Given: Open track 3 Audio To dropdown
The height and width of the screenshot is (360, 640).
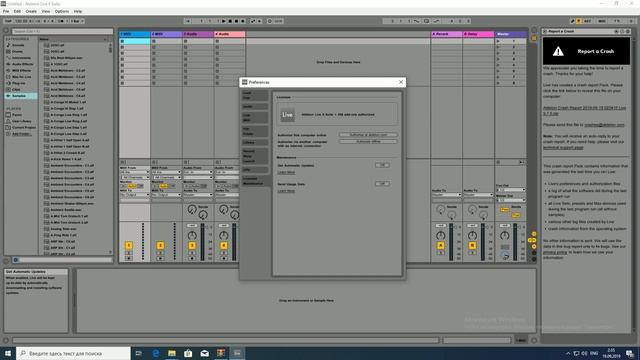Looking at the screenshot, I should coord(198,195).
